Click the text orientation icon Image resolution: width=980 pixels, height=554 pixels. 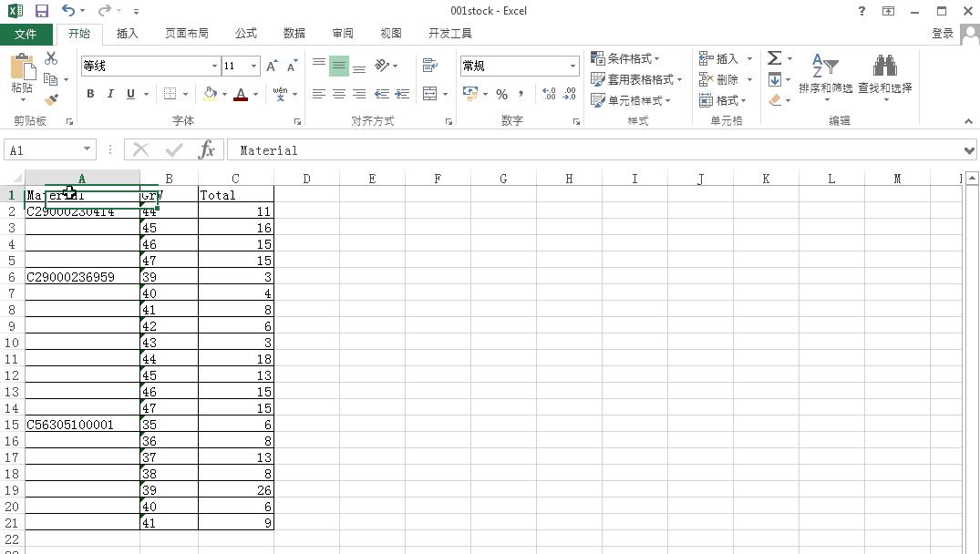(382, 65)
